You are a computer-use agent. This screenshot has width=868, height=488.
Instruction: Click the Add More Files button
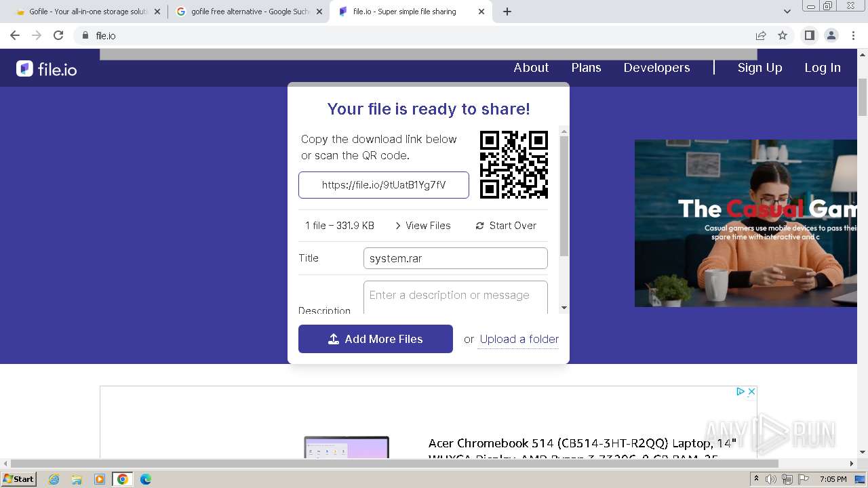[376, 339]
